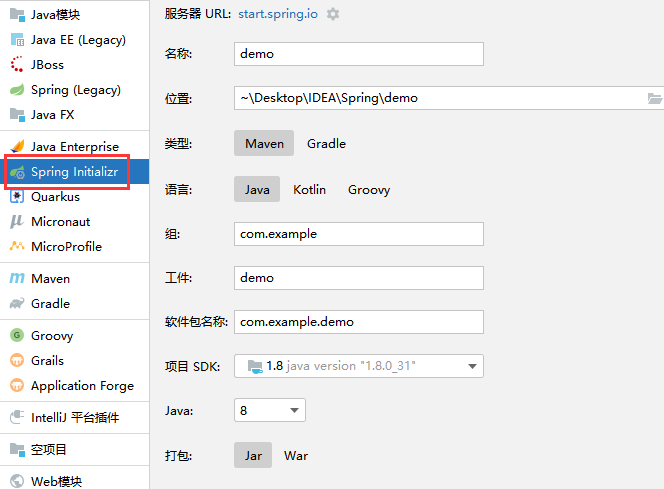
Task: Select the JBoss module icon
Action: [x=17, y=65]
